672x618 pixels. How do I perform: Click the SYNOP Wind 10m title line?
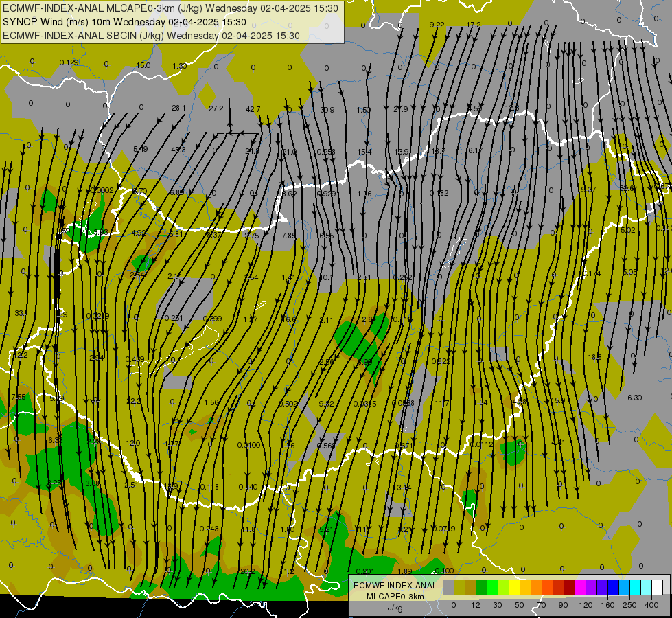pos(124,22)
